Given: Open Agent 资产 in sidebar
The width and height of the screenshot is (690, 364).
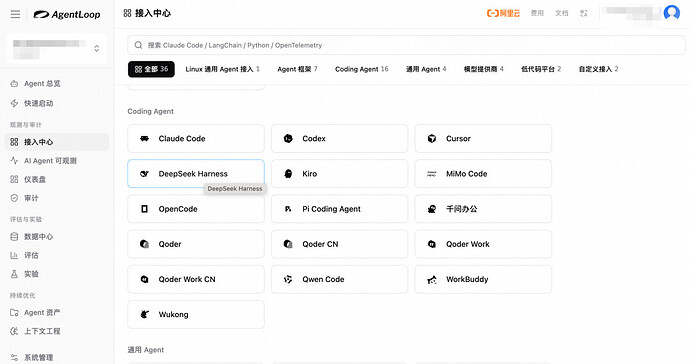Looking at the screenshot, I should click(x=57, y=313).
